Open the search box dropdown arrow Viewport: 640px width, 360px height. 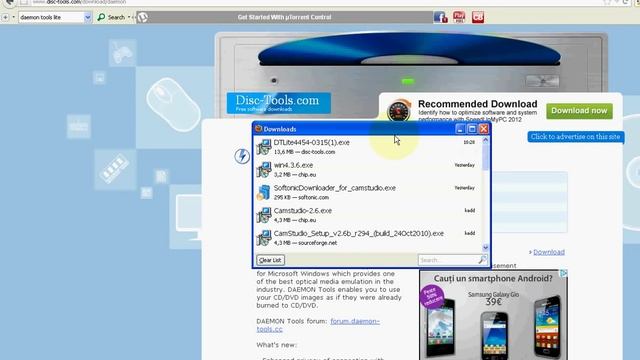point(88,17)
